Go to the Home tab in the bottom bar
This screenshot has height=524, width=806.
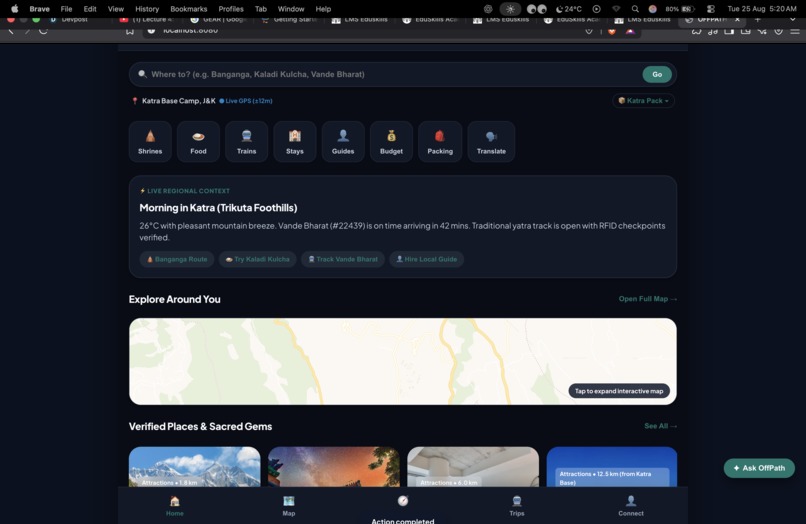click(x=175, y=505)
